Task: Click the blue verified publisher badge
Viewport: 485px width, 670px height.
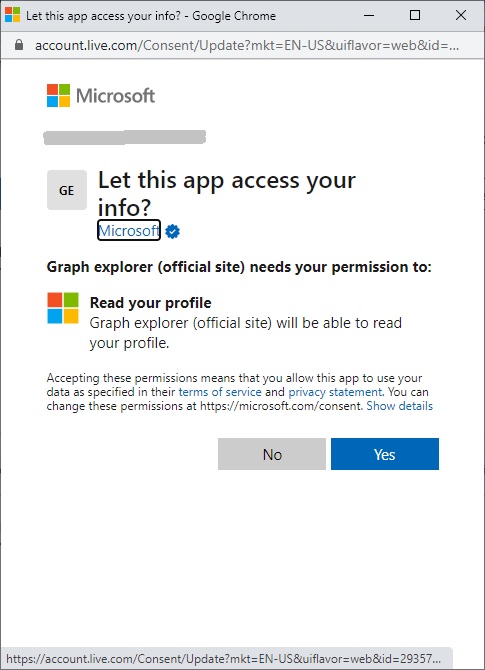Action: click(173, 231)
